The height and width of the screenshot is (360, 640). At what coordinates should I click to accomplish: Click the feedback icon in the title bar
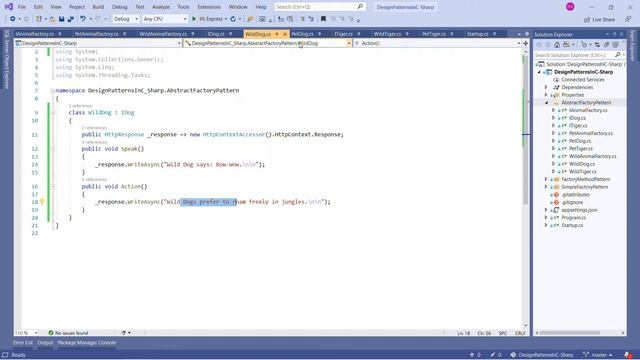coord(628,19)
